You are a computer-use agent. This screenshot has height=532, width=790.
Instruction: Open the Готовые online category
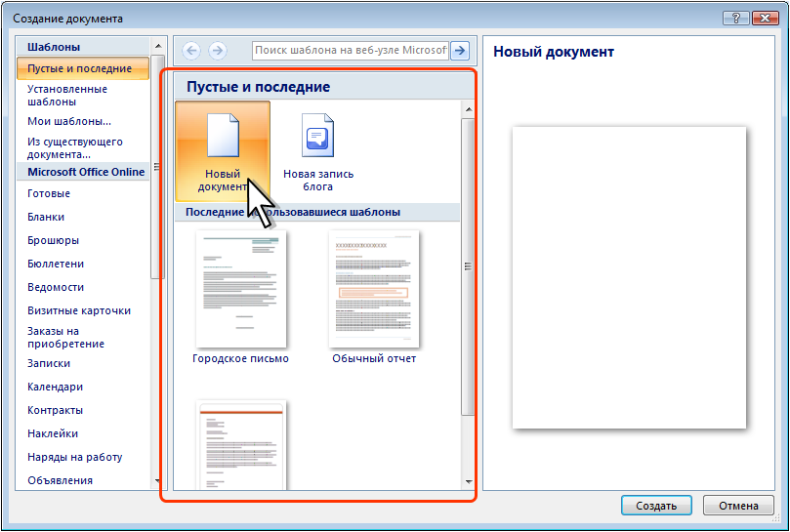coord(49,193)
